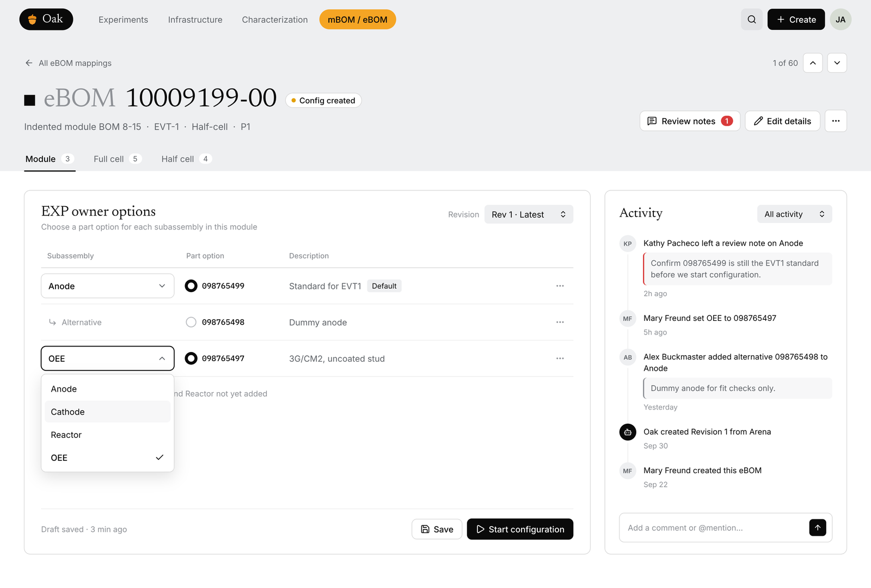This screenshot has height=588, width=871.
Task: Open the Anode subassembly dropdown
Action: tap(108, 286)
